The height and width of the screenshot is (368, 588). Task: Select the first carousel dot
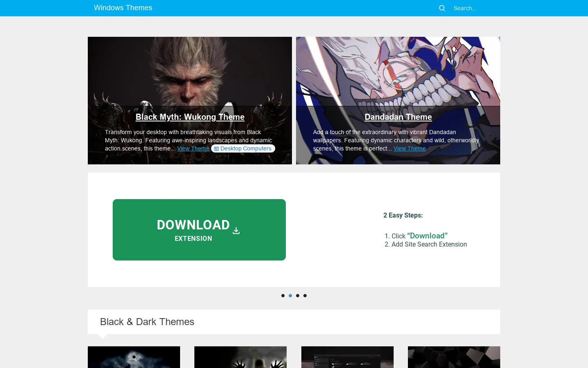pos(283,296)
